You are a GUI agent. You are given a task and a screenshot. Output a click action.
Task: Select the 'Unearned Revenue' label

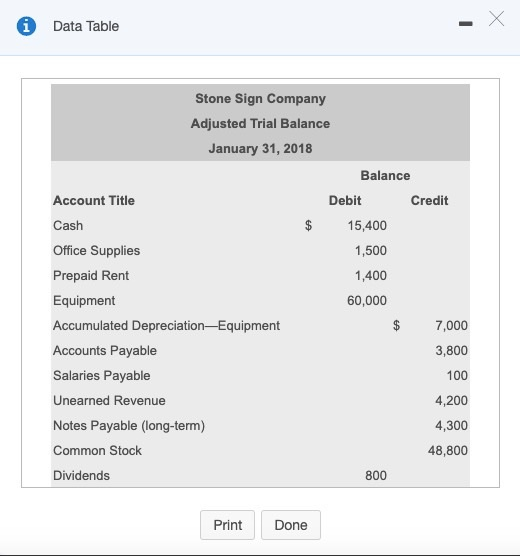[109, 401]
